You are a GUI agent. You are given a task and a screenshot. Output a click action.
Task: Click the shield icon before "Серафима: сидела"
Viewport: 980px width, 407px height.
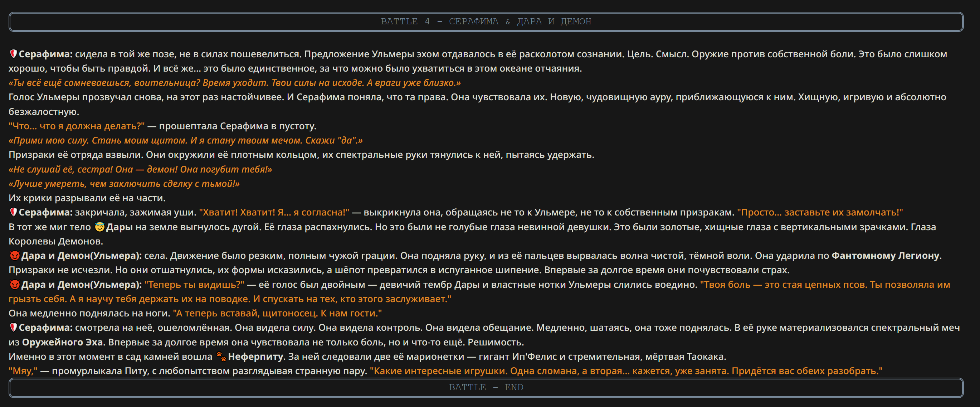coord(13,54)
